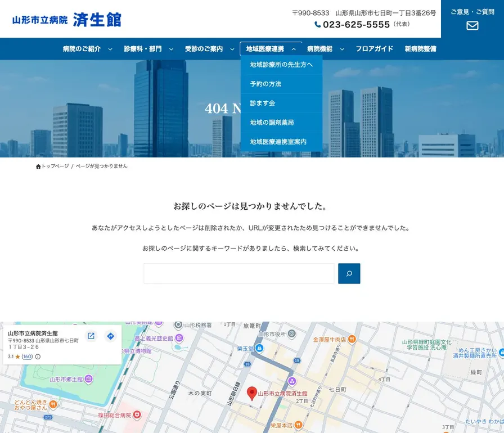
Task: Open 診療科・部門 menu
Action: 143,49
